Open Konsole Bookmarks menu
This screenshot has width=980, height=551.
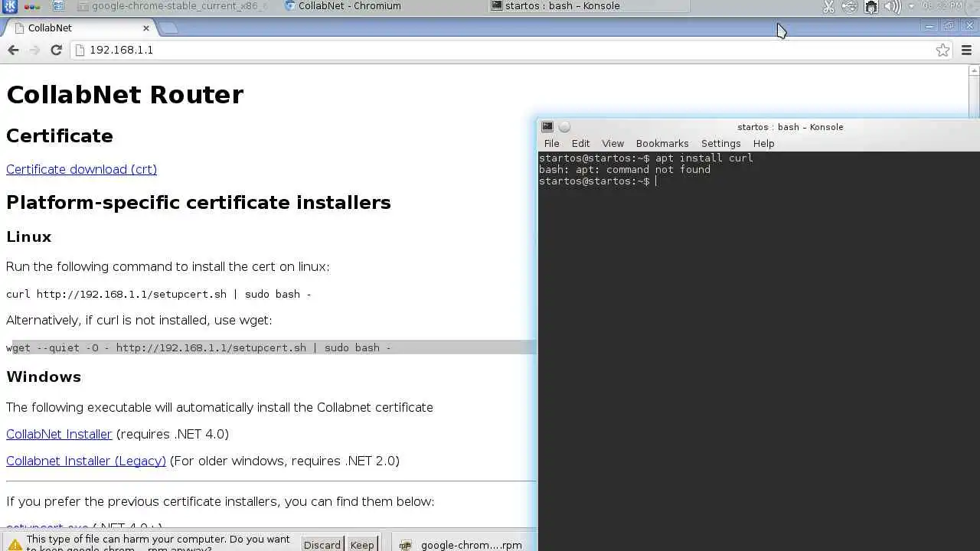pos(662,143)
